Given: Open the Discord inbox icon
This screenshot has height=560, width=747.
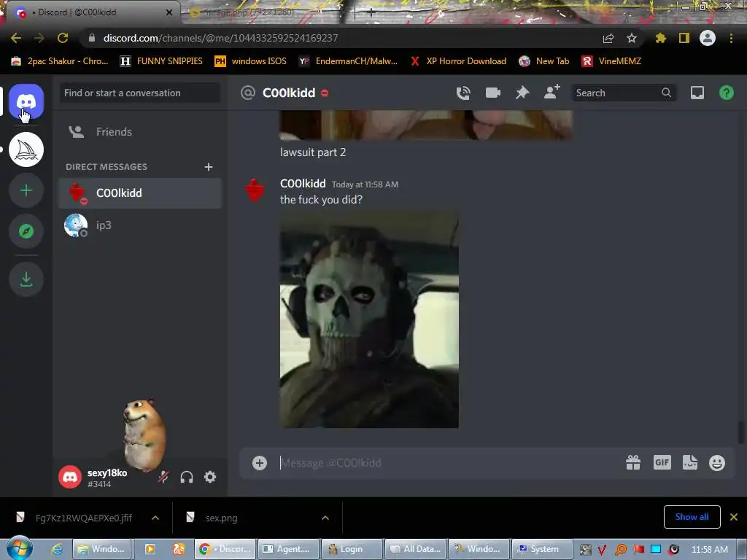Looking at the screenshot, I should [697, 93].
